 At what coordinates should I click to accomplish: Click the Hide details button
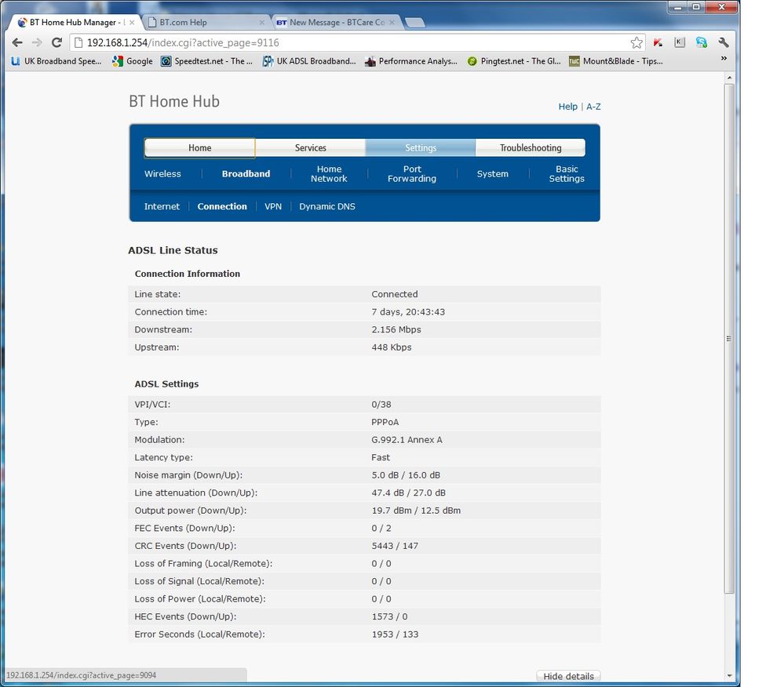[568, 676]
